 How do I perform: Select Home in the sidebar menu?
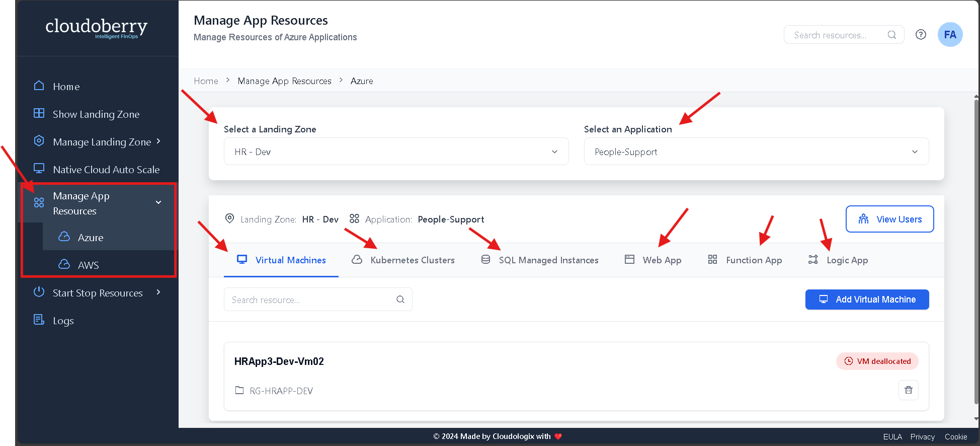(98, 87)
